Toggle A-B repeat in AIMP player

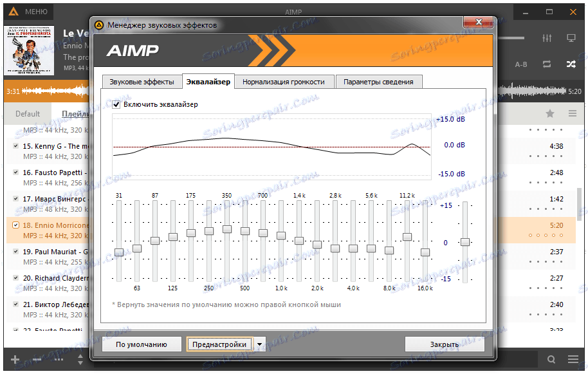pyautogui.click(x=521, y=64)
